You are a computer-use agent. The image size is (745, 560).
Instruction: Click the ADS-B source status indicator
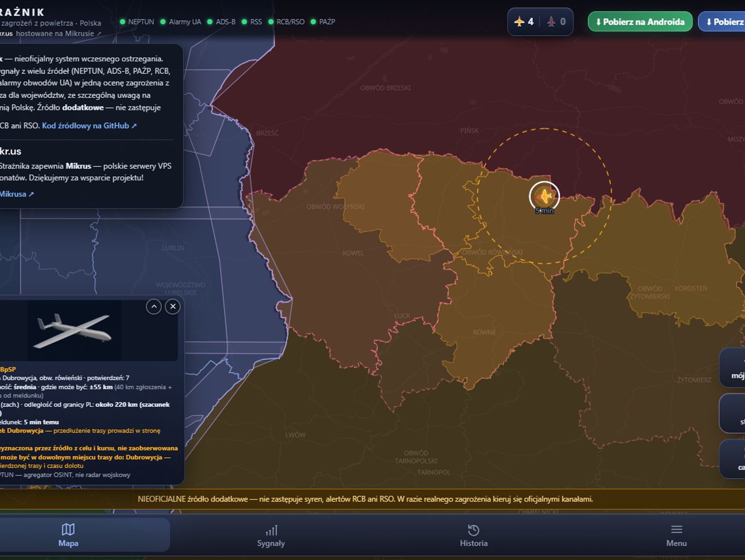[221, 22]
